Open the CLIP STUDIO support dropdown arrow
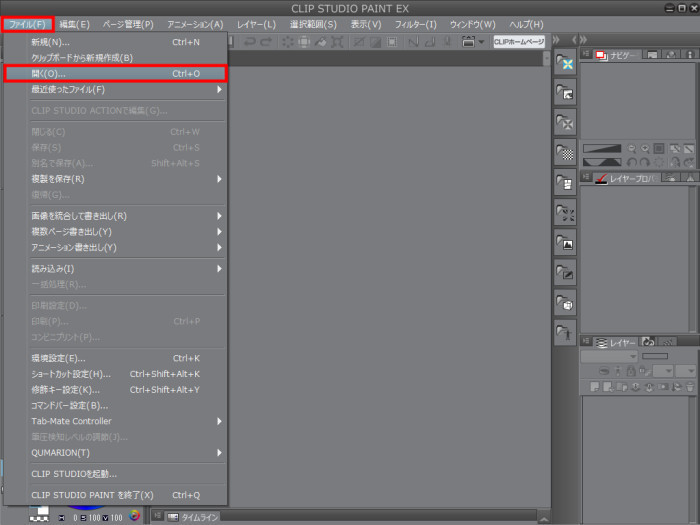The height and width of the screenshot is (525, 700). click(481, 42)
